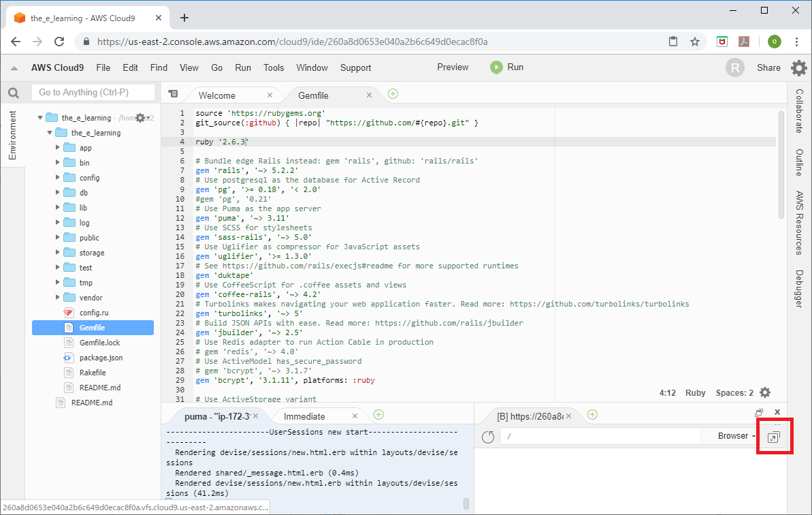This screenshot has height=515, width=812.
Task: Click the R user avatar icon
Action: click(x=734, y=68)
